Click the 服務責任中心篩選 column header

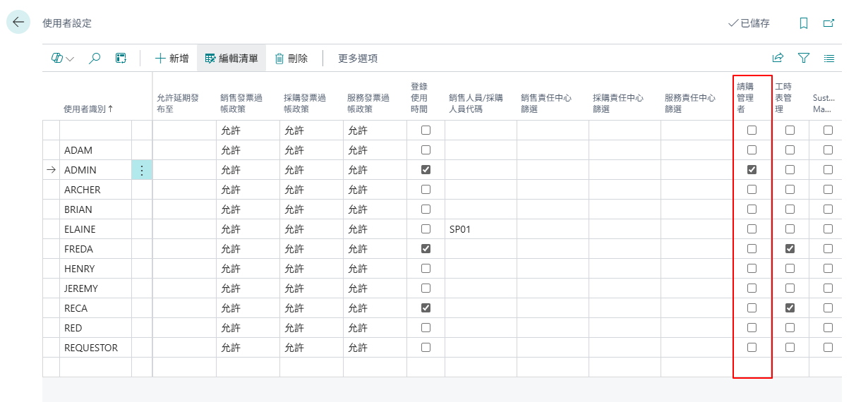[x=690, y=104]
